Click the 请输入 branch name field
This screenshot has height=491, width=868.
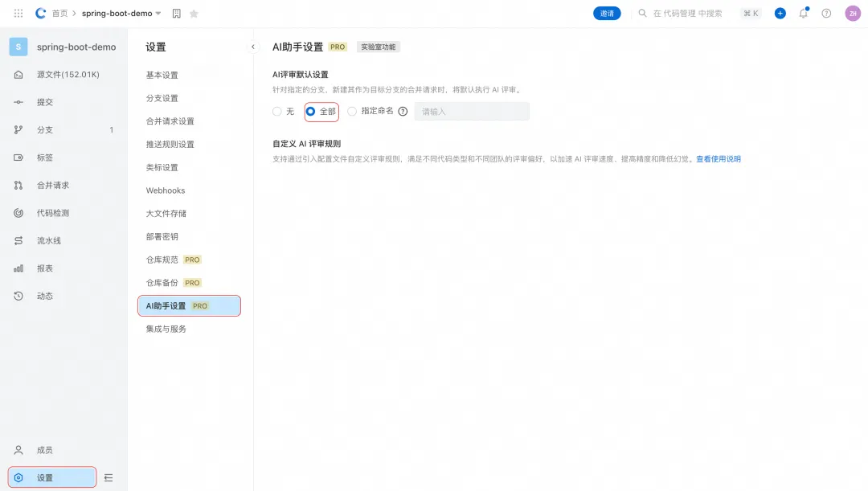click(x=472, y=111)
